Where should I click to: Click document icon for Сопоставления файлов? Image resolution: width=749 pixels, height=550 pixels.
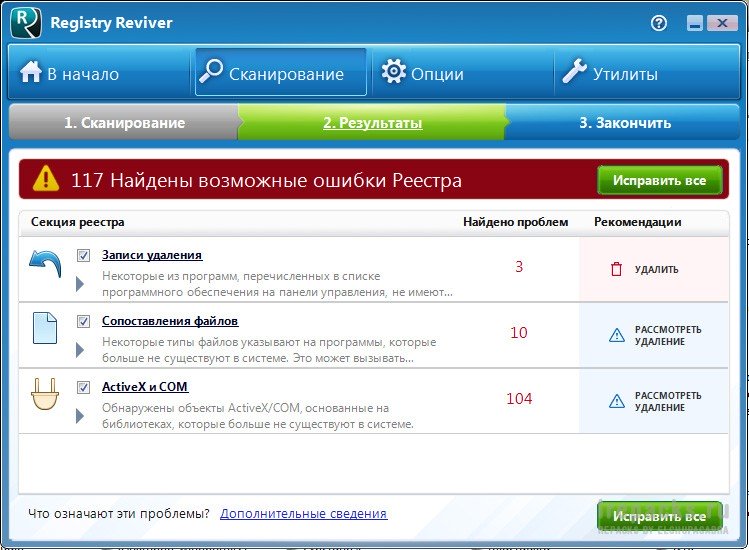pos(45,328)
